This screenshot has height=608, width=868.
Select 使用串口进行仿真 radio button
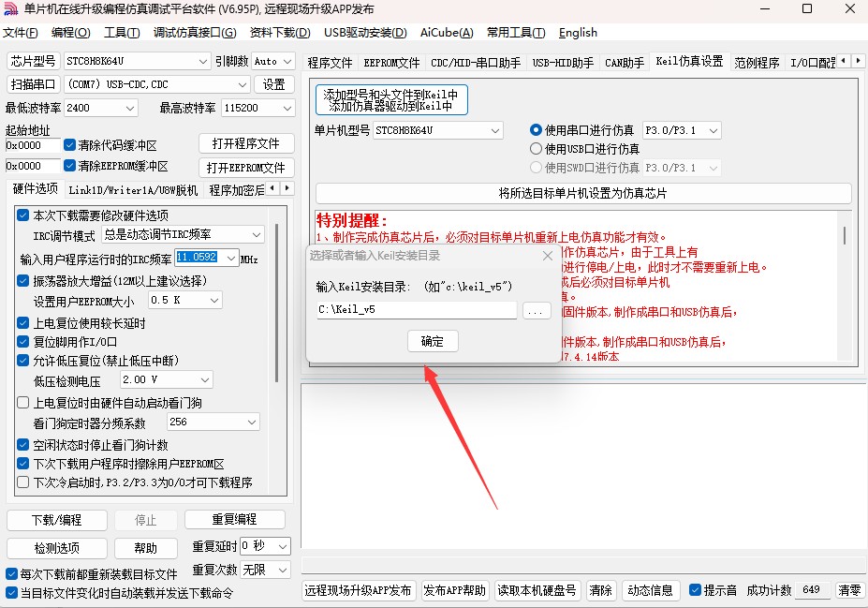tap(536, 130)
